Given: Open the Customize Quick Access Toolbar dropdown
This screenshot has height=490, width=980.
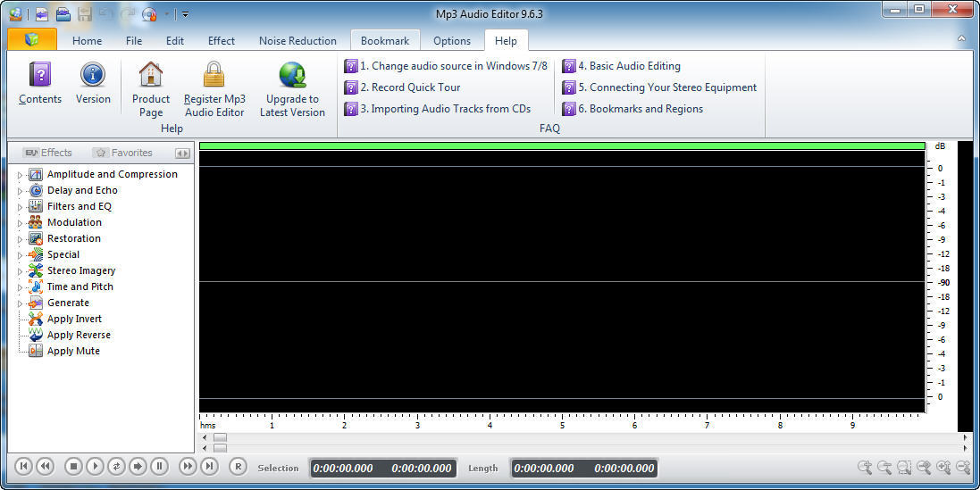Looking at the screenshot, I should (185, 14).
